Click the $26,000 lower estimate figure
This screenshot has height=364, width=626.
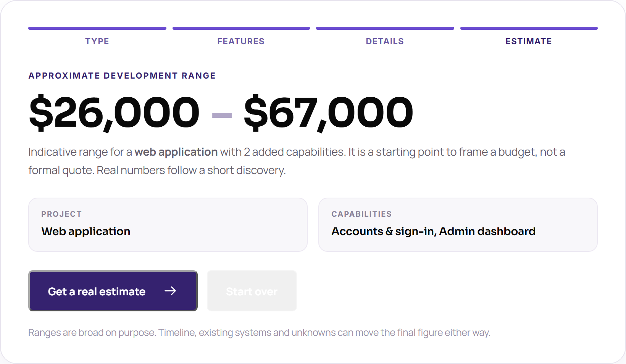tap(114, 113)
